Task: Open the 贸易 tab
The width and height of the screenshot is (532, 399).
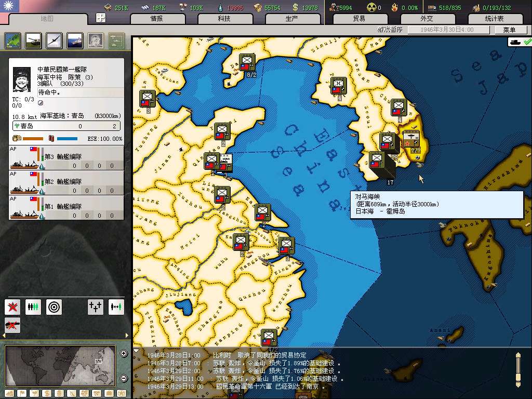Action: 360,18
